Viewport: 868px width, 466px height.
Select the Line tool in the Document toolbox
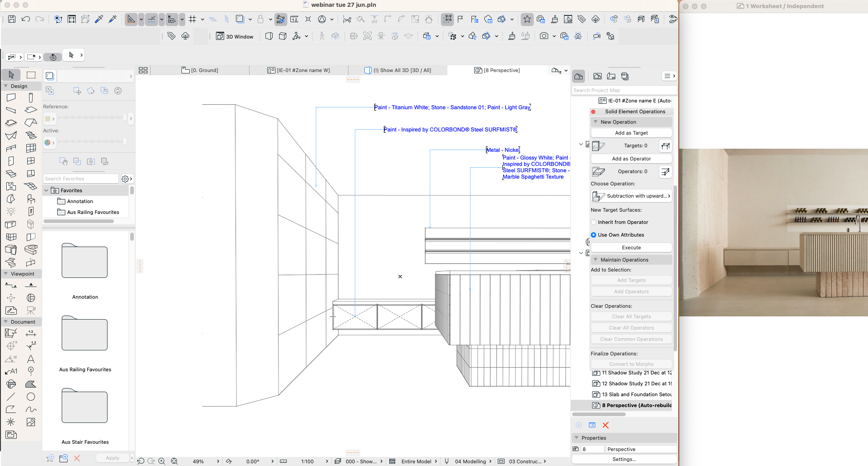click(11, 397)
